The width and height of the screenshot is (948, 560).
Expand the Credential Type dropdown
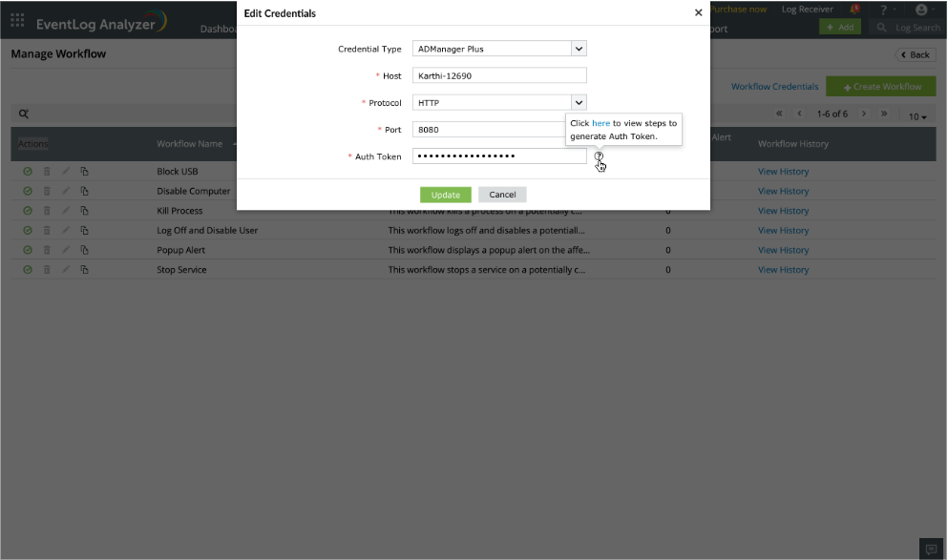click(579, 49)
